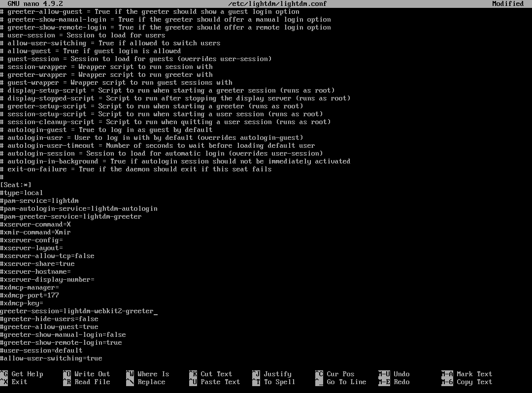Click the autologin-guest comment line

click(106, 130)
